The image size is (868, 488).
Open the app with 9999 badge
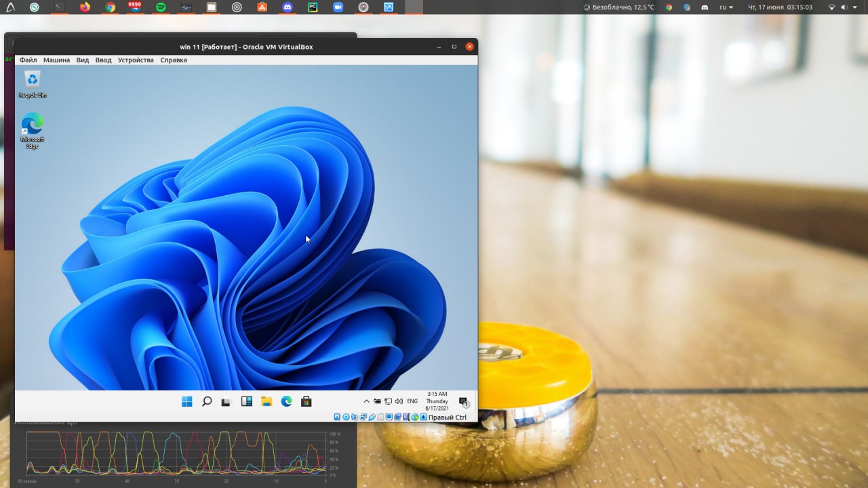pos(135,7)
